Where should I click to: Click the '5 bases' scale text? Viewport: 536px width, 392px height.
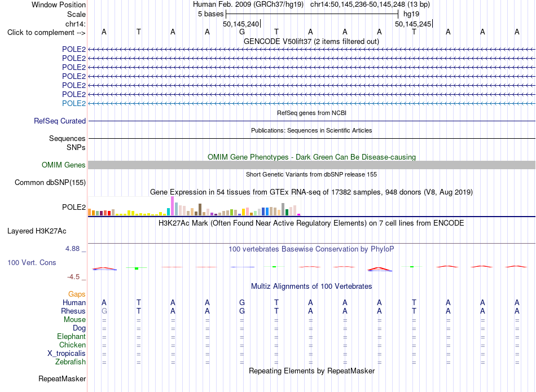pyautogui.click(x=210, y=14)
